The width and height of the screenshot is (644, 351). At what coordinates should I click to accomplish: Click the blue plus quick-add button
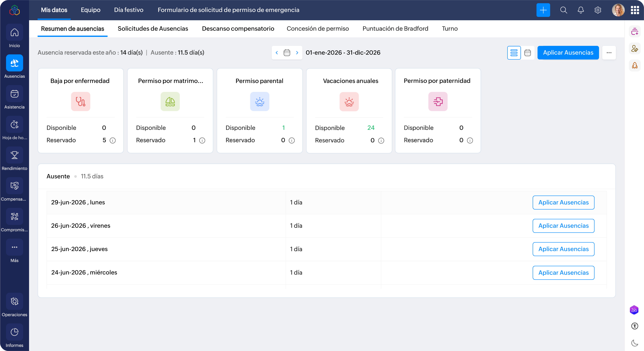pos(543,10)
